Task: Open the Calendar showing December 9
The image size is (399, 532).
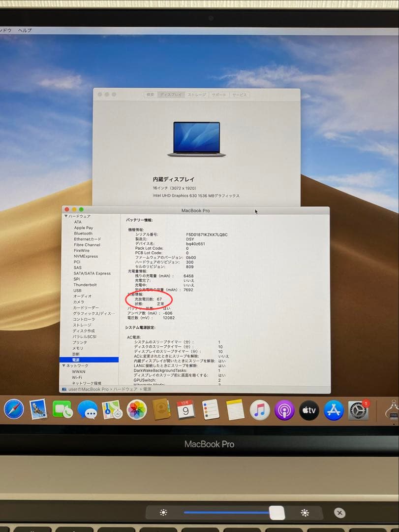Action: (x=186, y=409)
